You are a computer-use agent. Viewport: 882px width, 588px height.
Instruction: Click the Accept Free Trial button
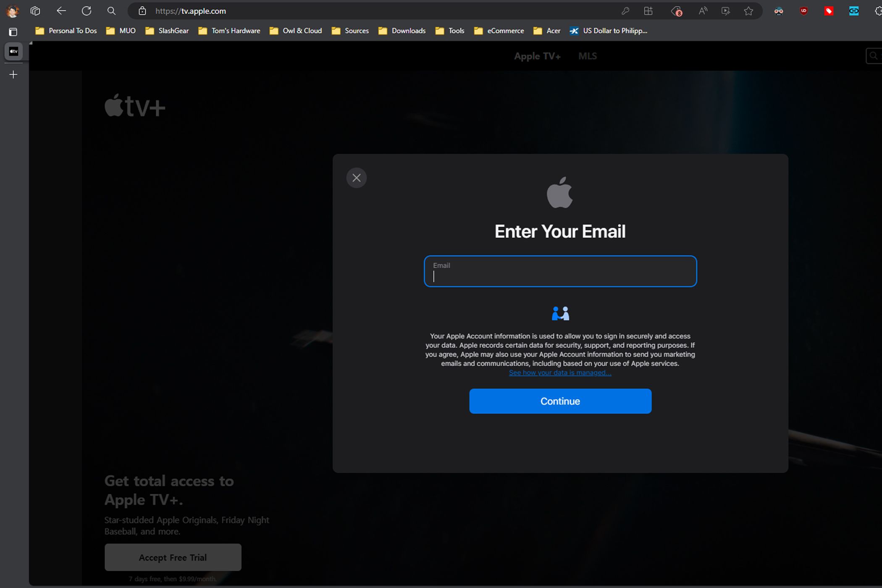tap(172, 557)
